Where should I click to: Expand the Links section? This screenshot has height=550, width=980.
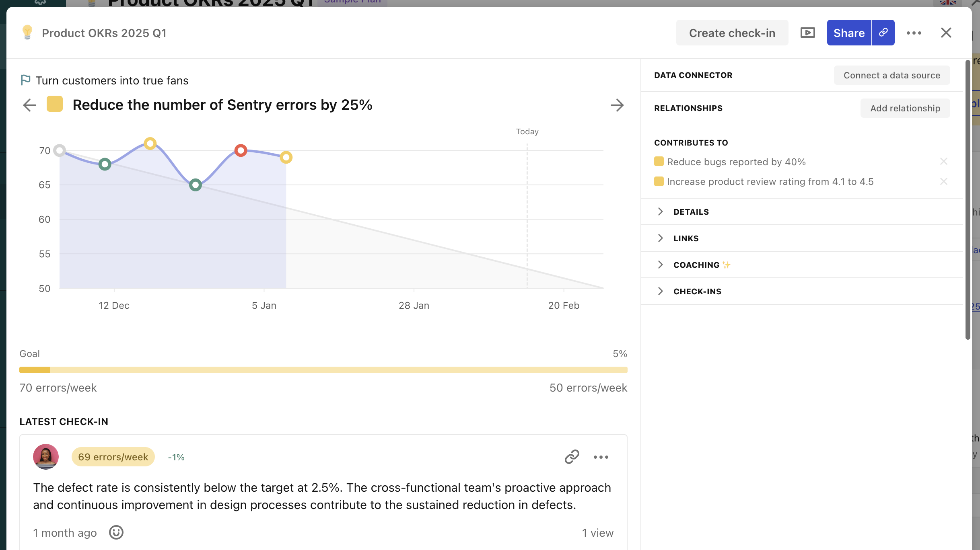[x=686, y=238]
